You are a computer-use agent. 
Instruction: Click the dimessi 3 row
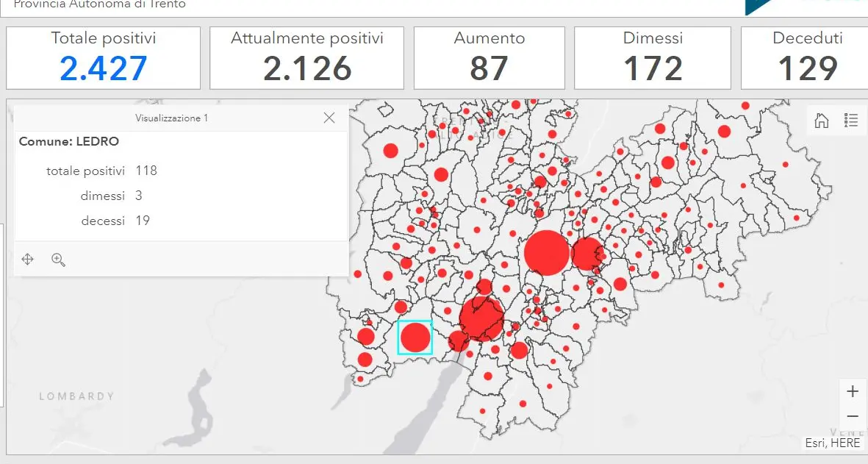[111, 196]
